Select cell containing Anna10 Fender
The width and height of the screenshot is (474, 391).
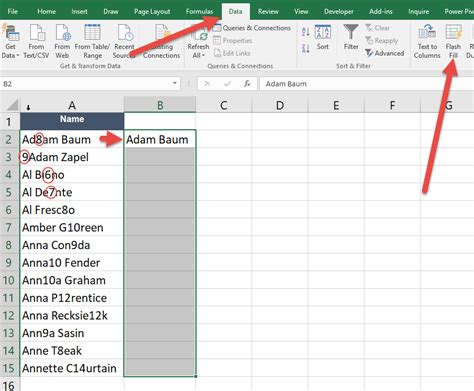[72, 263]
